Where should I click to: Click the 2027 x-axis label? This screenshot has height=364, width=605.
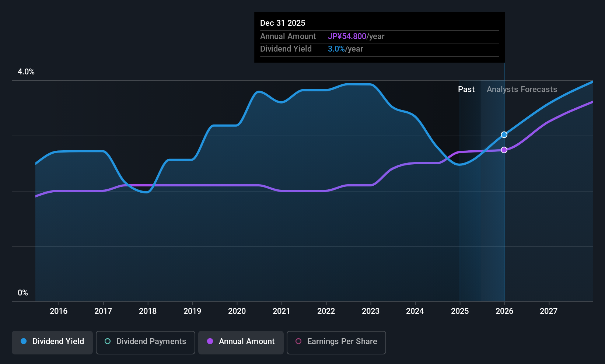click(549, 311)
